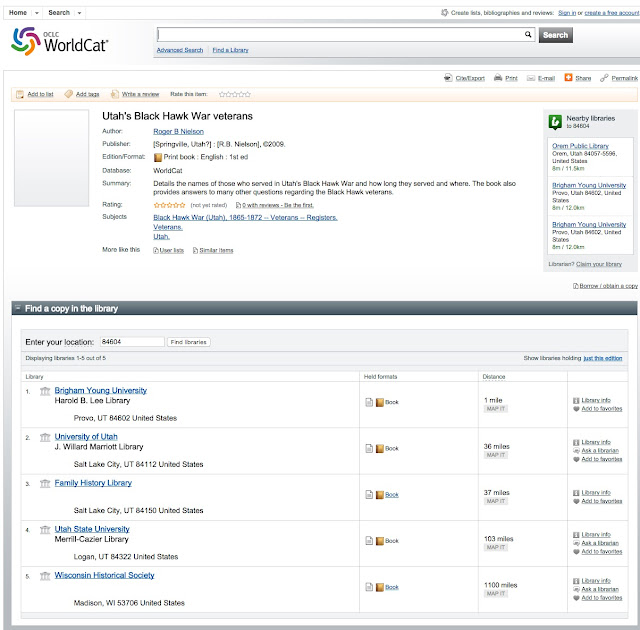The image size is (640, 630).
Task: Click Ask a librarian for University of Utah
Action: 600,451
